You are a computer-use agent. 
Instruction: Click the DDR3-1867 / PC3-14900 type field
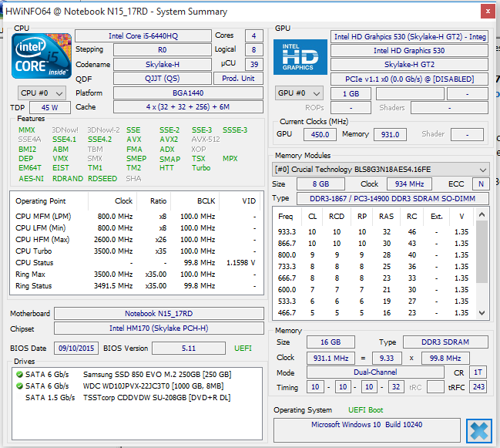tap(393, 198)
